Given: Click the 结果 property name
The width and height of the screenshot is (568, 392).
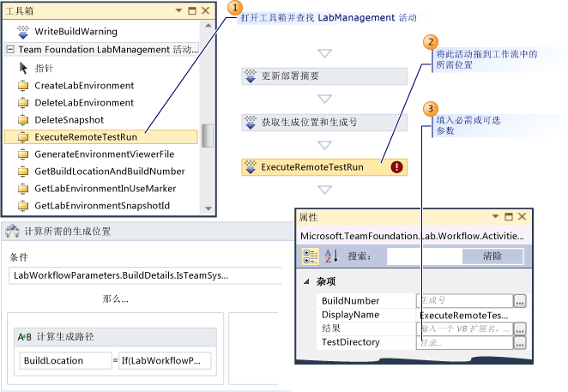Looking at the screenshot, I should [331, 329].
